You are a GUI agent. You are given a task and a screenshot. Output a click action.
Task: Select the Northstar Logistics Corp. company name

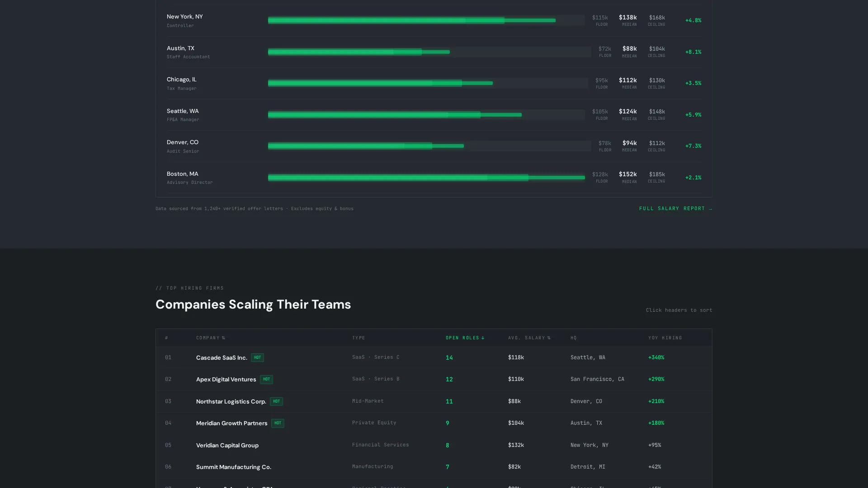click(231, 401)
